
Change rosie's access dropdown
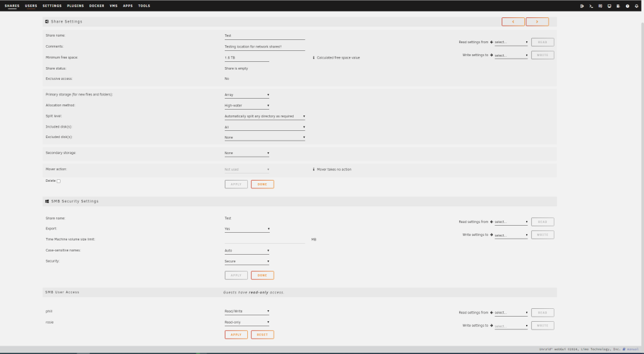(x=247, y=322)
